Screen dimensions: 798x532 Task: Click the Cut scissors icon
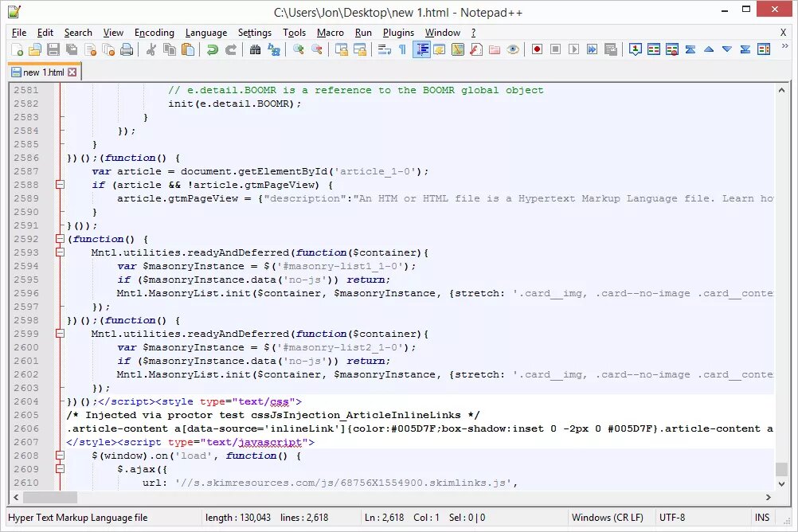point(151,49)
